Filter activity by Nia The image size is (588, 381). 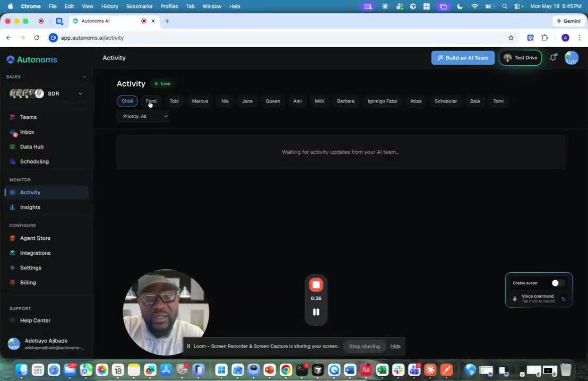click(224, 101)
